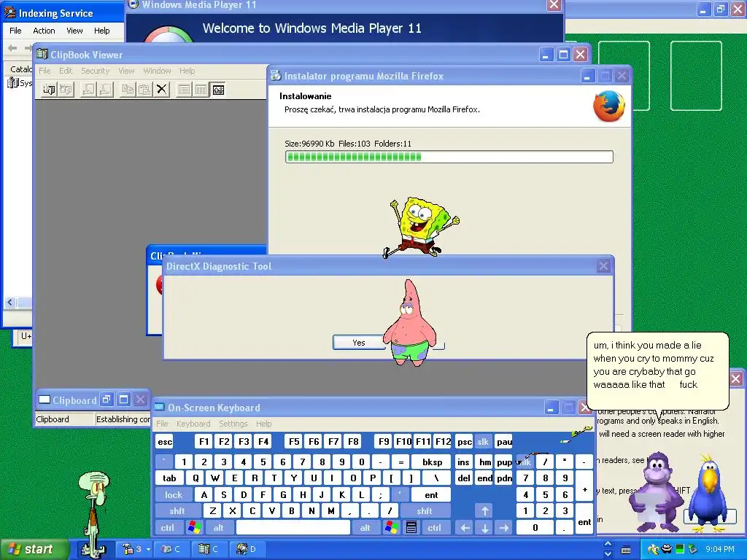This screenshot has height=560, width=747.
Task: Click Firefox installation progress bar
Action: pyautogui.click(x=449, y=157)
